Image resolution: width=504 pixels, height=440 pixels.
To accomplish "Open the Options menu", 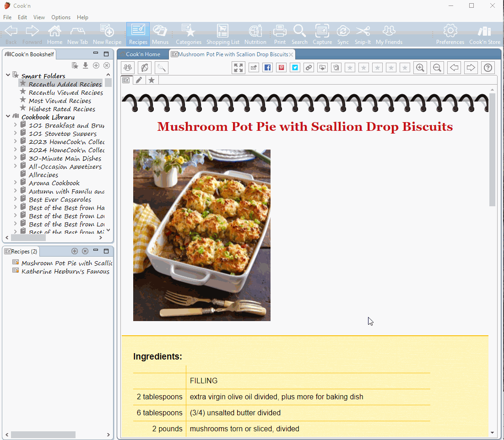I will click(x=61, y=17).
